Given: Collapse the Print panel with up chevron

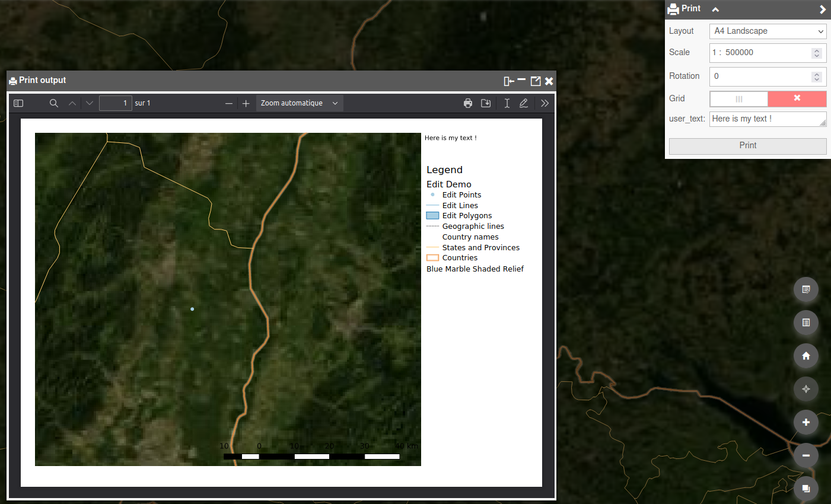Looking at the screenshot, I should point(715,9).
